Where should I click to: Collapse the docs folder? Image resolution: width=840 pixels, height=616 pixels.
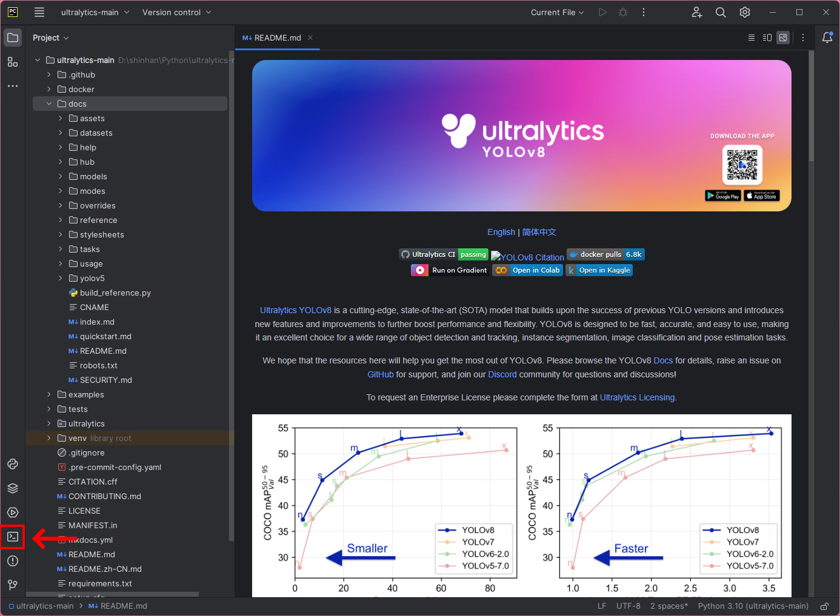[49, 104]
